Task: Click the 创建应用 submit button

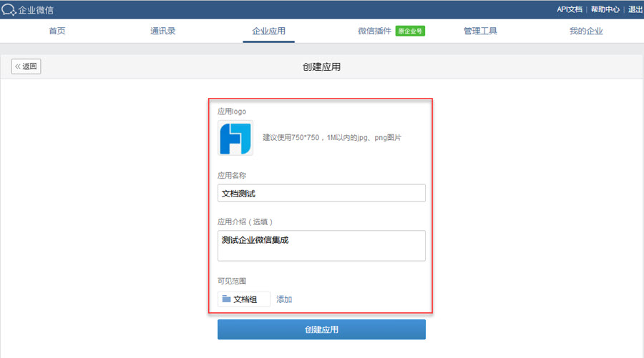Action: 321,329
